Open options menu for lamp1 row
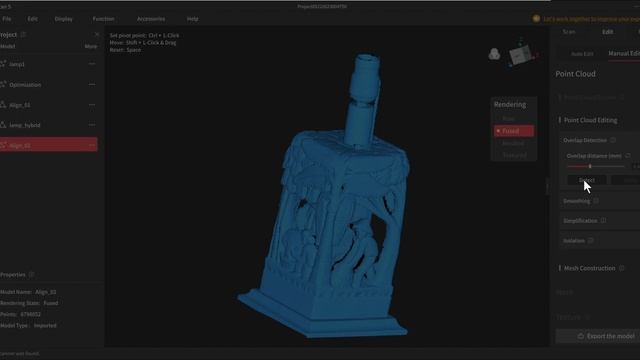 92,64
